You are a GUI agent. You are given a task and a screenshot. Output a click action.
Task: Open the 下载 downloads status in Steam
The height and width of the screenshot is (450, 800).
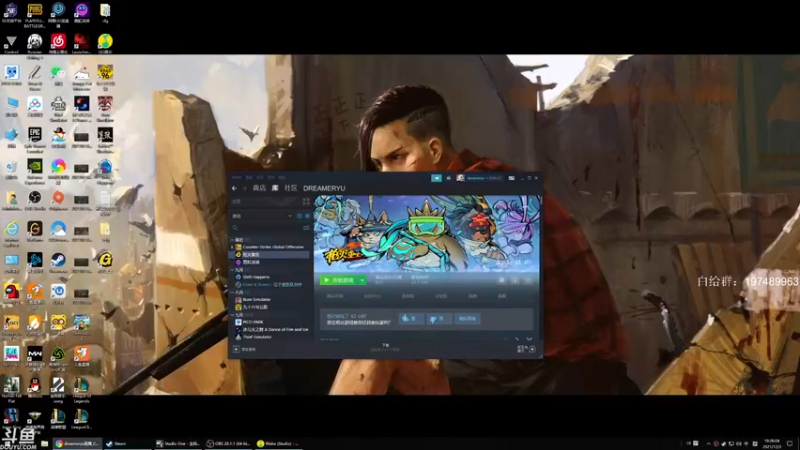(385, 347)
